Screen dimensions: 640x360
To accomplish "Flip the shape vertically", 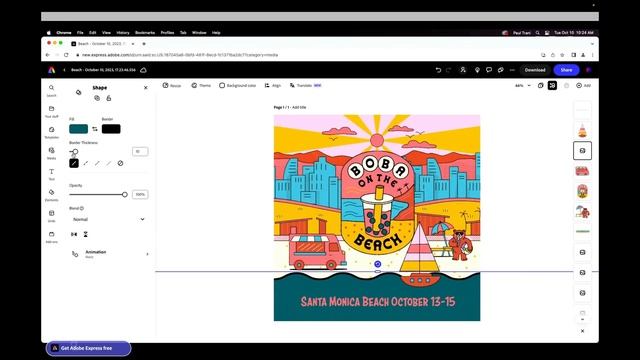I will pos(86,234).
